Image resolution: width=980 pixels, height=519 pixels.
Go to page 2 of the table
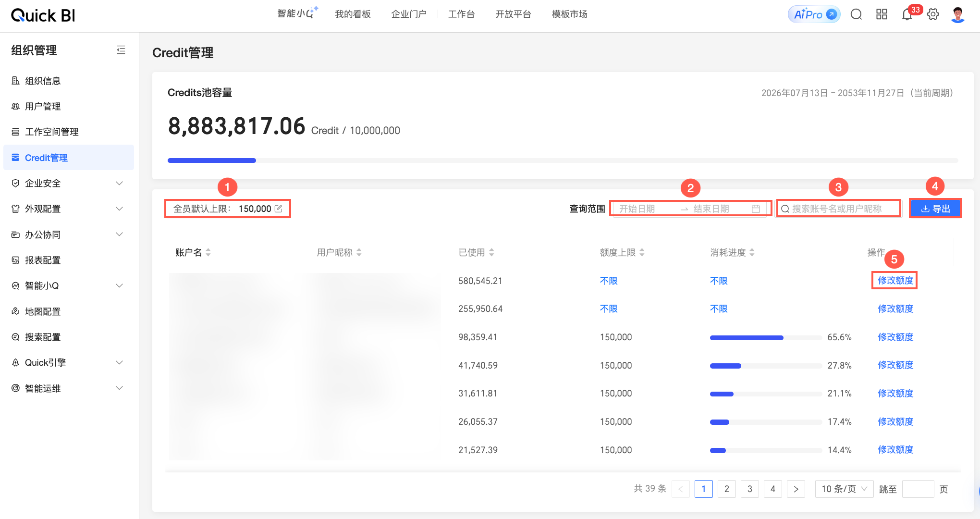tap(727, 489)
